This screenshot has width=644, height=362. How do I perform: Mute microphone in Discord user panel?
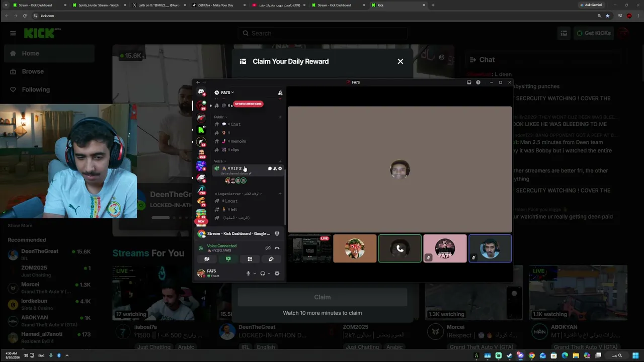[248, 274]
